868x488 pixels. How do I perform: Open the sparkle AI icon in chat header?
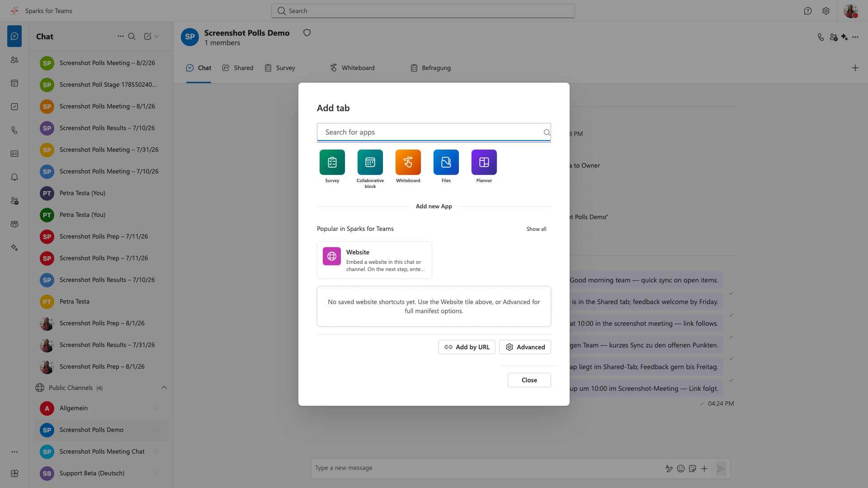click(x=844, y=37)
